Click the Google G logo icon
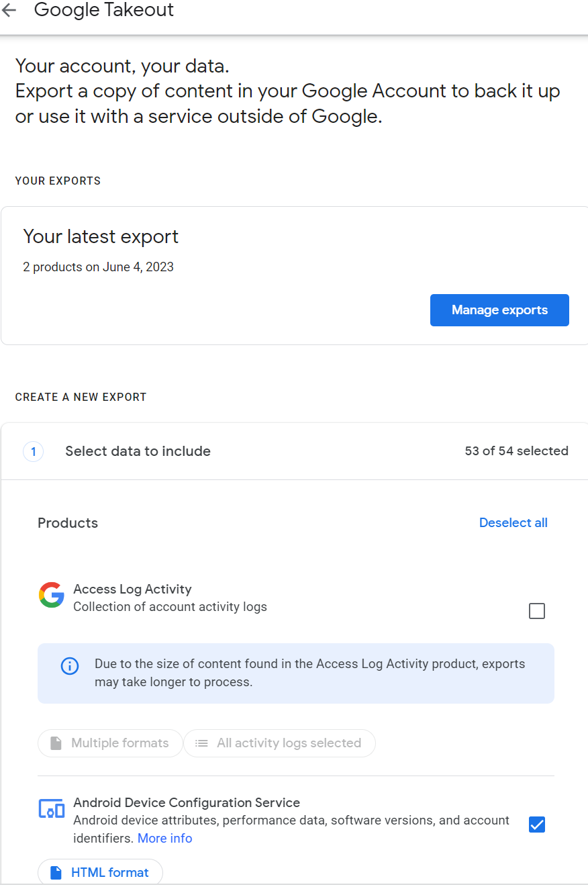Viewport: 588px width, 893px height. tap(51, 595)
